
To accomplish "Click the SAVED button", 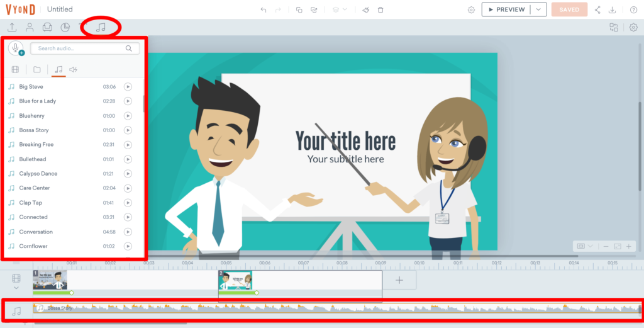I will (569, 9).
